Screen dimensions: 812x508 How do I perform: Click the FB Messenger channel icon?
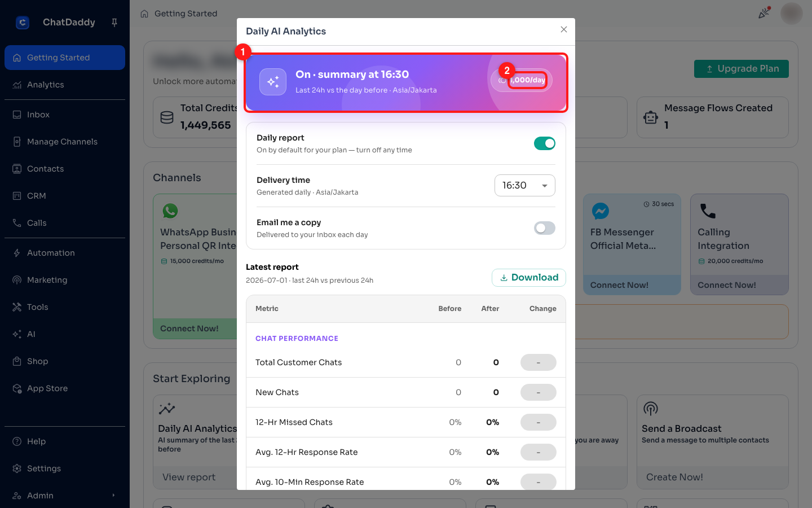click(x=601, y=211)
